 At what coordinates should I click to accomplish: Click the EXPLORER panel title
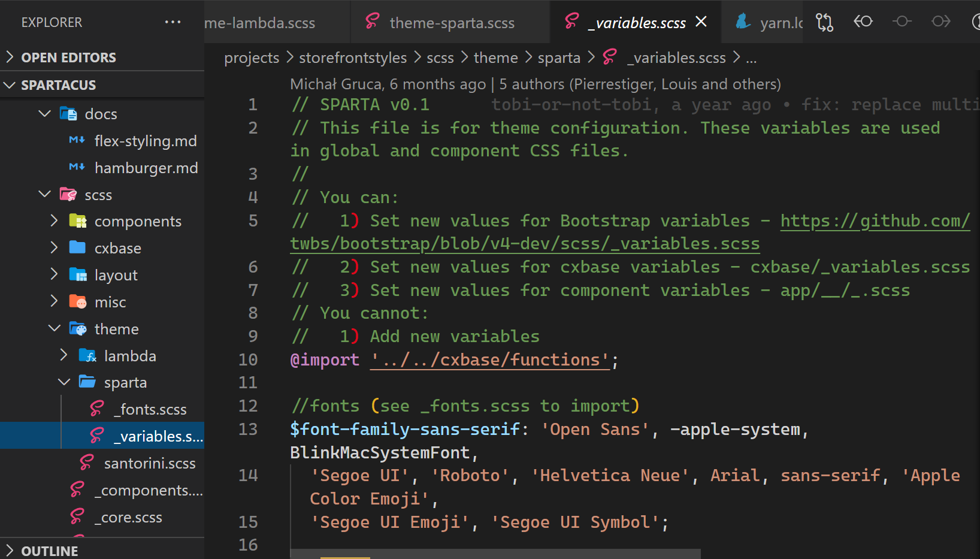[x=52, y=22]
